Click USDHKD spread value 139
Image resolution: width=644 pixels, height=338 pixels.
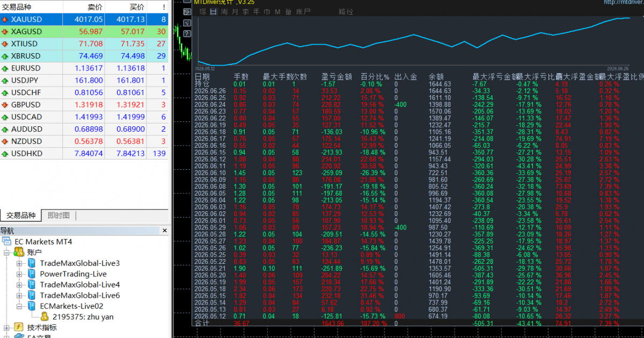[159, 154]
